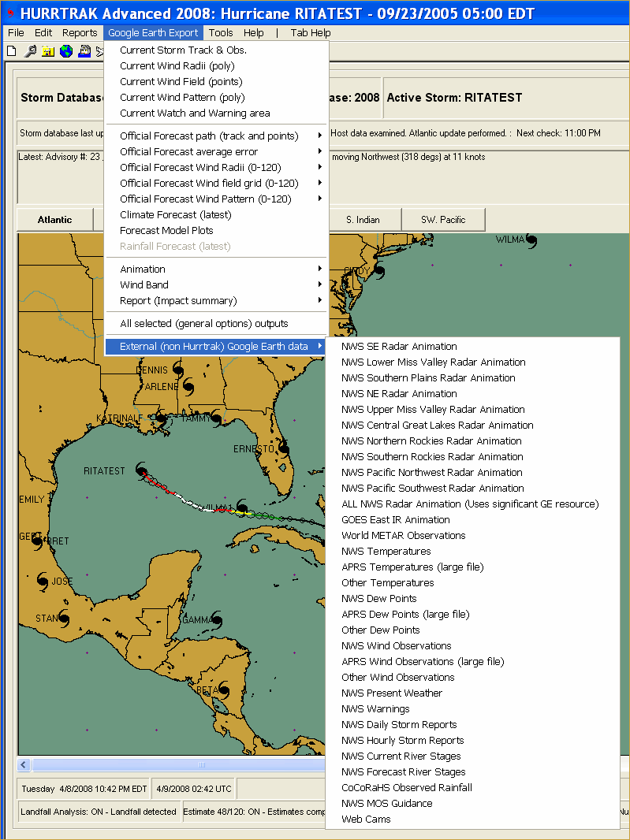Click the key icon in the toolbar
This screenshot has height=840, width=630.
[x=30, y=51]
